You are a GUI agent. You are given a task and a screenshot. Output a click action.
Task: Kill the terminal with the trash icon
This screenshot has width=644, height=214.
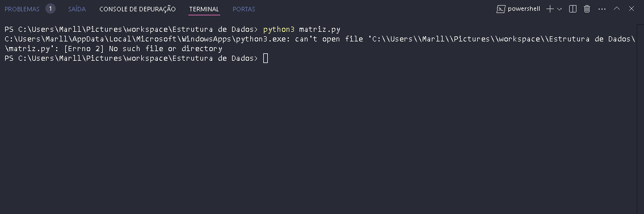coord(587,9)
